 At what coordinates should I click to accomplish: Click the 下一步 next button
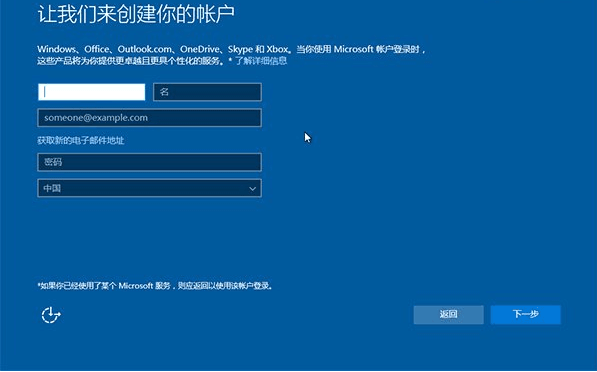click(525, 315)
